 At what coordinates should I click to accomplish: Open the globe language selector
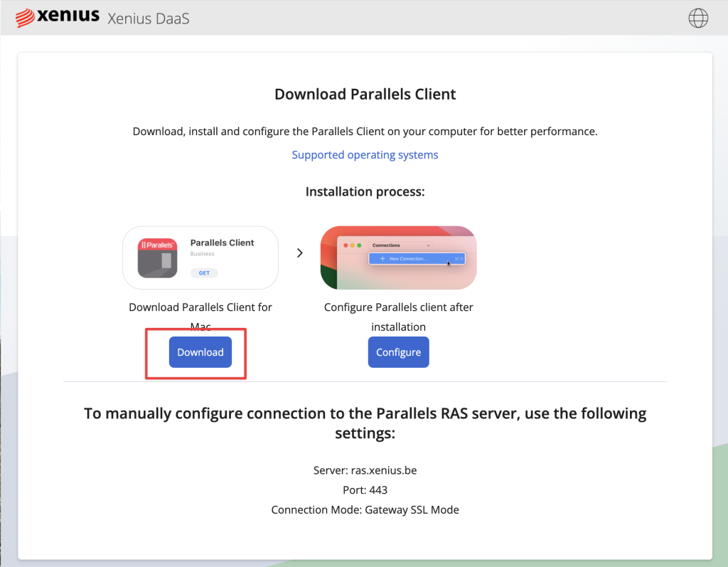point(698,18)
